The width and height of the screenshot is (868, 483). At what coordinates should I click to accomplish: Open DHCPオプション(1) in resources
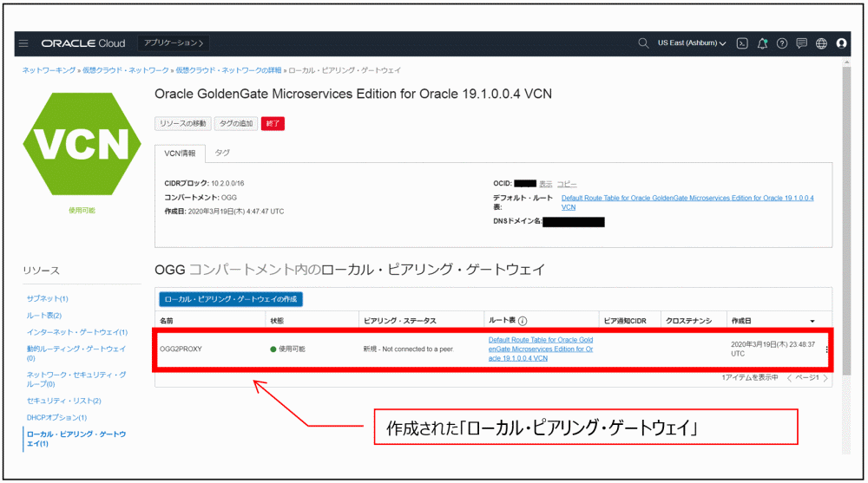(x=56, y=418)
